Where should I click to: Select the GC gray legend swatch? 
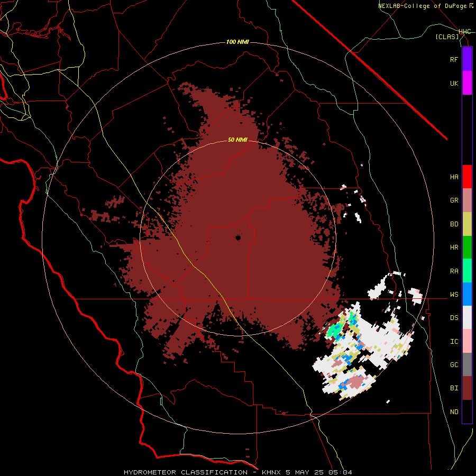point(467,364)
